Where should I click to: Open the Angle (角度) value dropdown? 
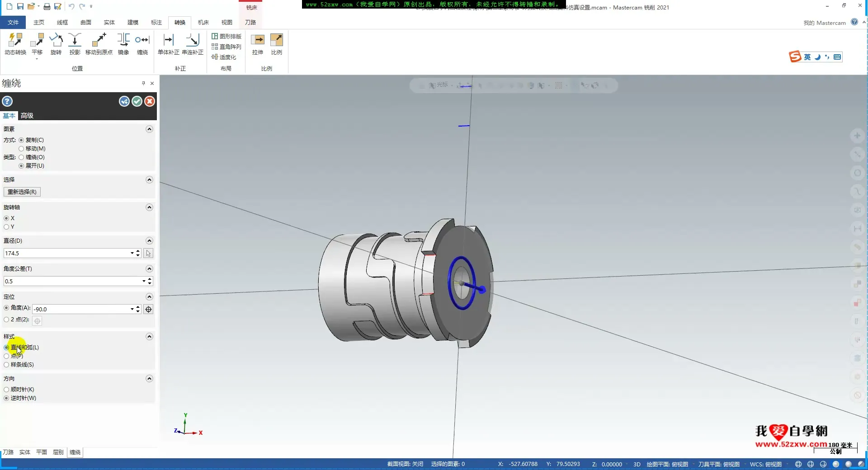pyautogui.click(x=132, y=310)
